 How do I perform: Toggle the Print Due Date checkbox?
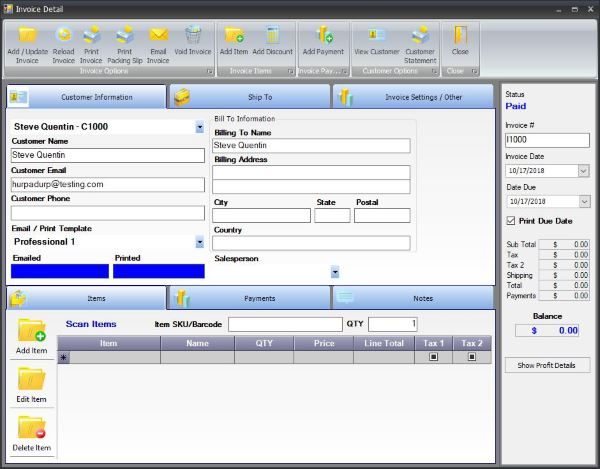point(512,220)
